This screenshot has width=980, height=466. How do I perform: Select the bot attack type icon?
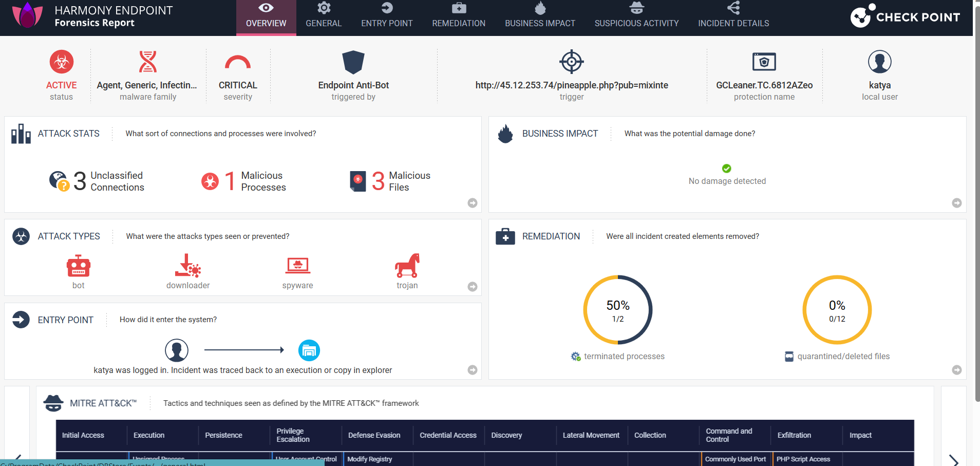(x=79, y=266)
